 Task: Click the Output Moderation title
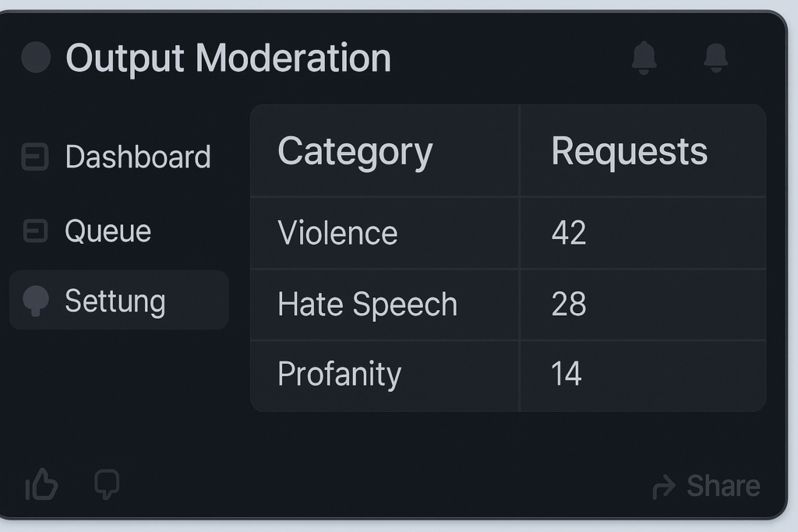coord(228,58)
